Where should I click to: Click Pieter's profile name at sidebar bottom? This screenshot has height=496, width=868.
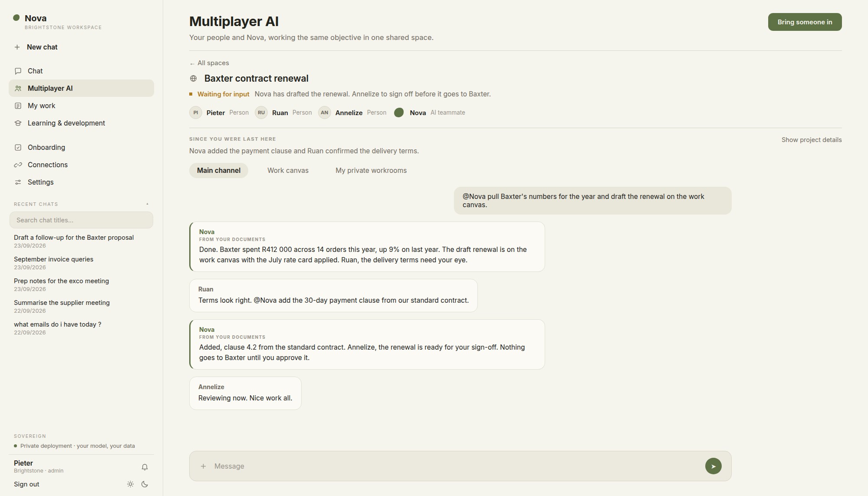tap(23, 463)
